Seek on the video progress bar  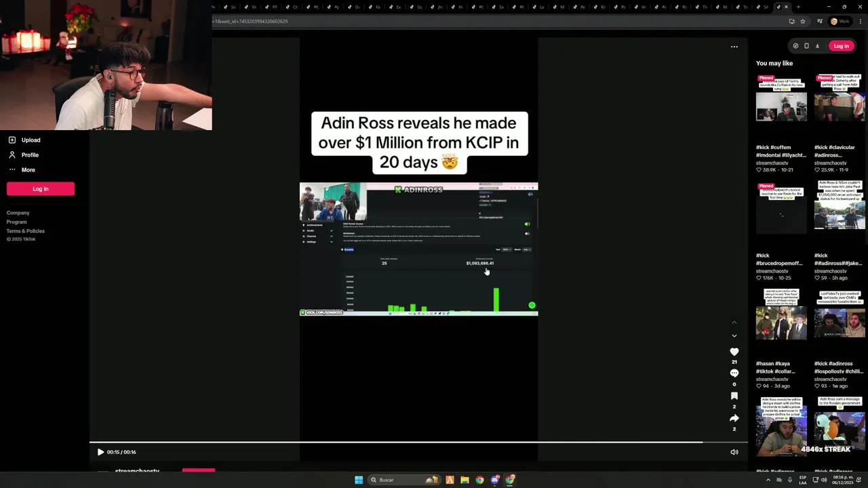pyautogui.click(x=418, y=443)
